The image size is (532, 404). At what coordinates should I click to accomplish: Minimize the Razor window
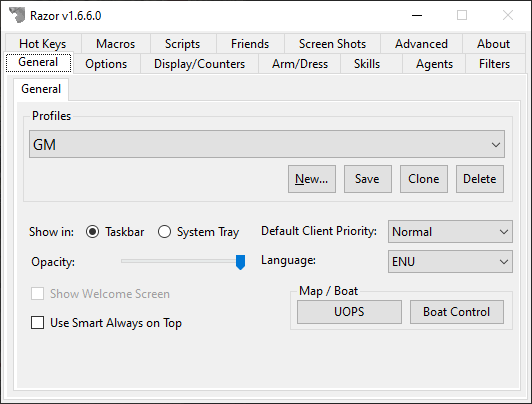click(417, 15)
